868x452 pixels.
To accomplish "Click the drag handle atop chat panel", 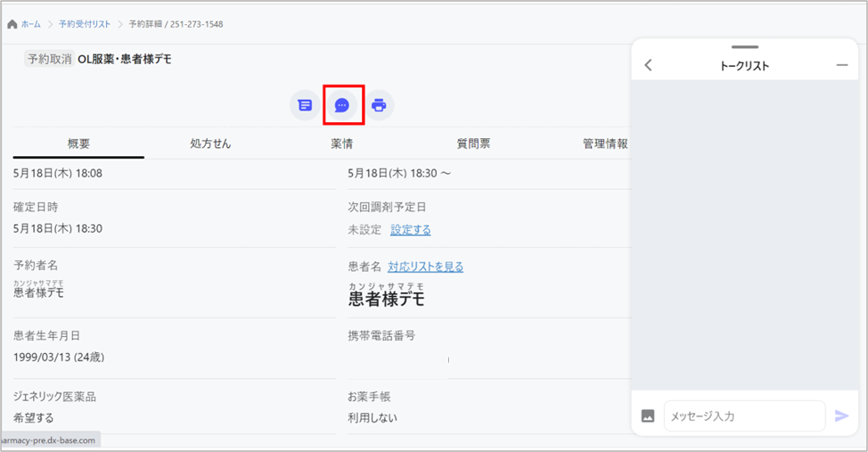I will tap(744, 47).
